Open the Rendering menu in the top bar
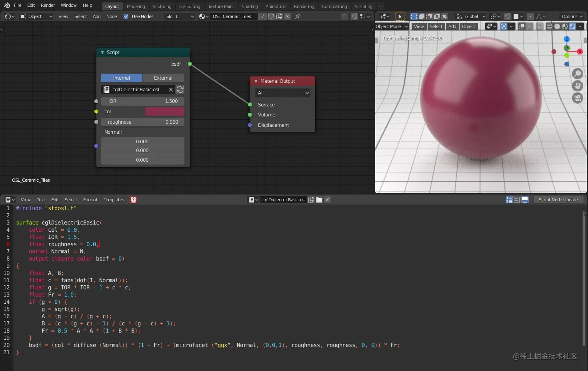Image resolution: width=588 pixels, height=371 pixels. pos(304,6)
